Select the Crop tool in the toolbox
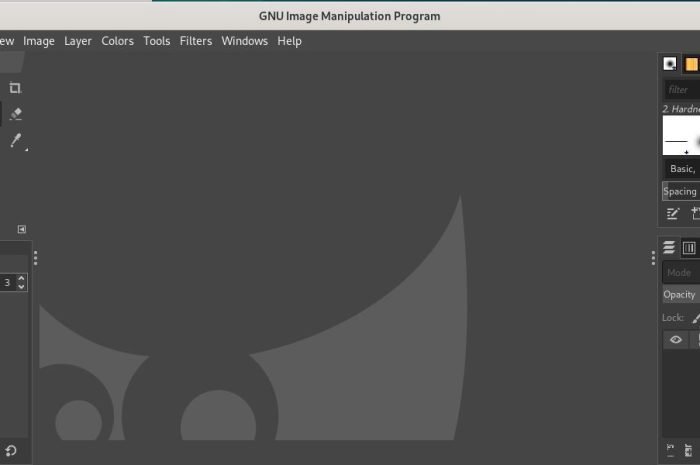The image size is (700, 465). pos(15,88)
